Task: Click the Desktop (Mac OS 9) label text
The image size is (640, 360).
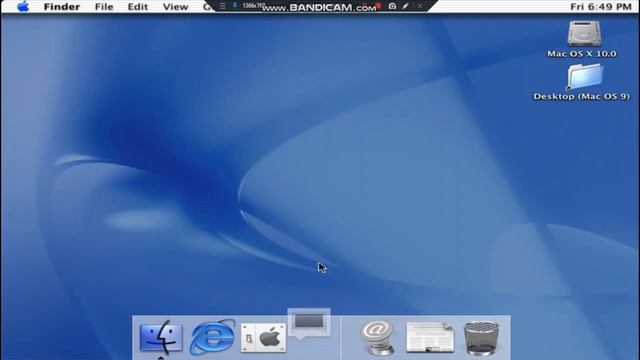Action: tap(582, 97)
